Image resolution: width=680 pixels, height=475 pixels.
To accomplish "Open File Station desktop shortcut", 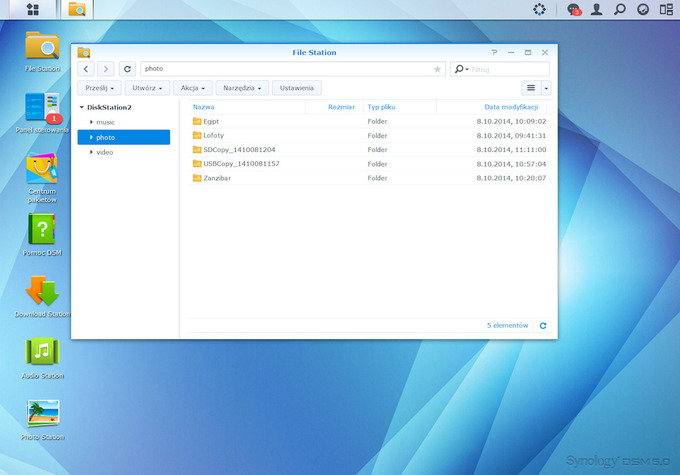I will 42,46.
